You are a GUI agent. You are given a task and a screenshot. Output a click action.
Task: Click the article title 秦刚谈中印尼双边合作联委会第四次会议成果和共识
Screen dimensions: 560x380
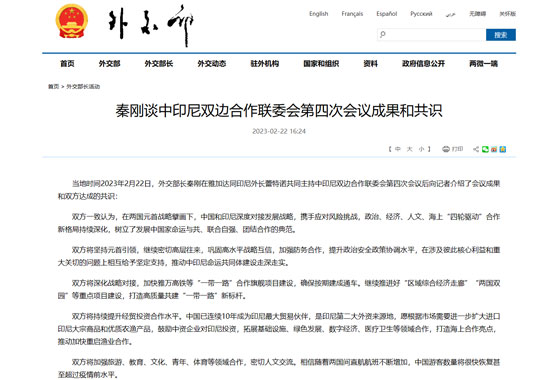pos(279,111)
